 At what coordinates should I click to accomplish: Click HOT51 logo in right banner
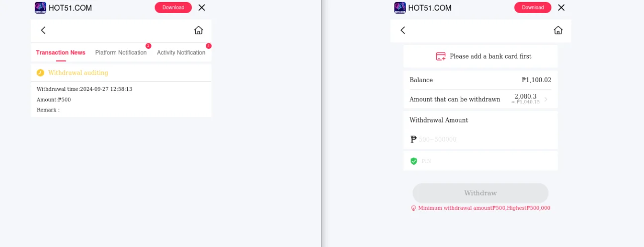[x=400, y=8]
